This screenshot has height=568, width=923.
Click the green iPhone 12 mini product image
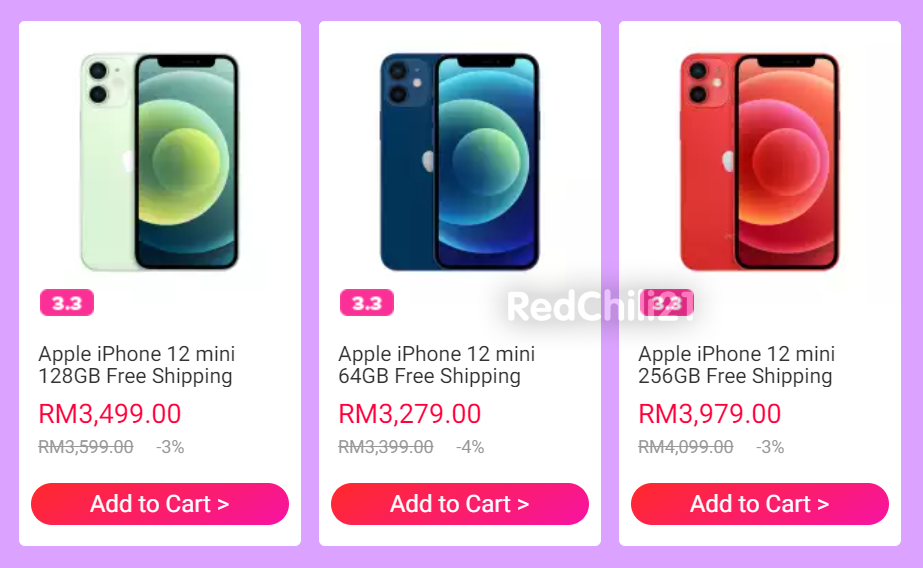160,162
